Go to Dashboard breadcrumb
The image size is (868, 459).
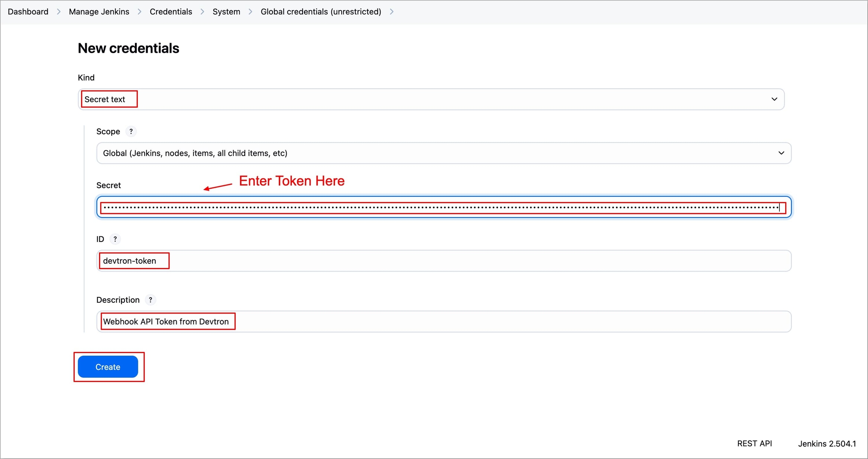click(x=28, y=12)
